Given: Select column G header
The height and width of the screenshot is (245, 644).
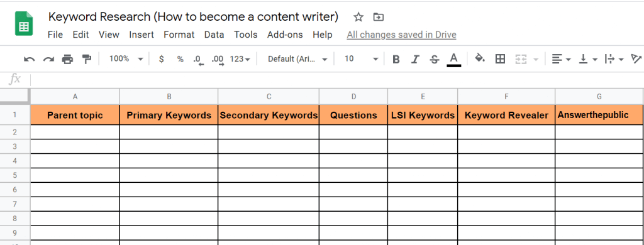Looking at the screenshot, I should click(599, 97).
